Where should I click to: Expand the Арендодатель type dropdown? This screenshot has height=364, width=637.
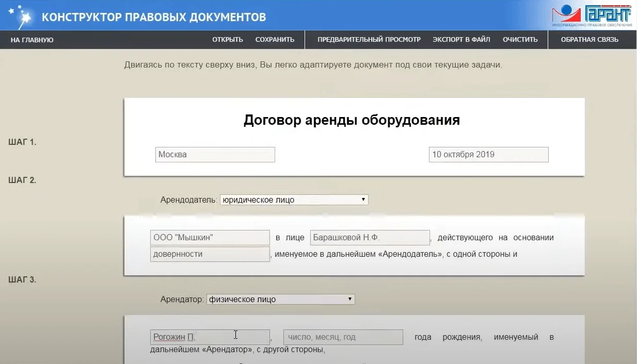[x=294, y=200]
